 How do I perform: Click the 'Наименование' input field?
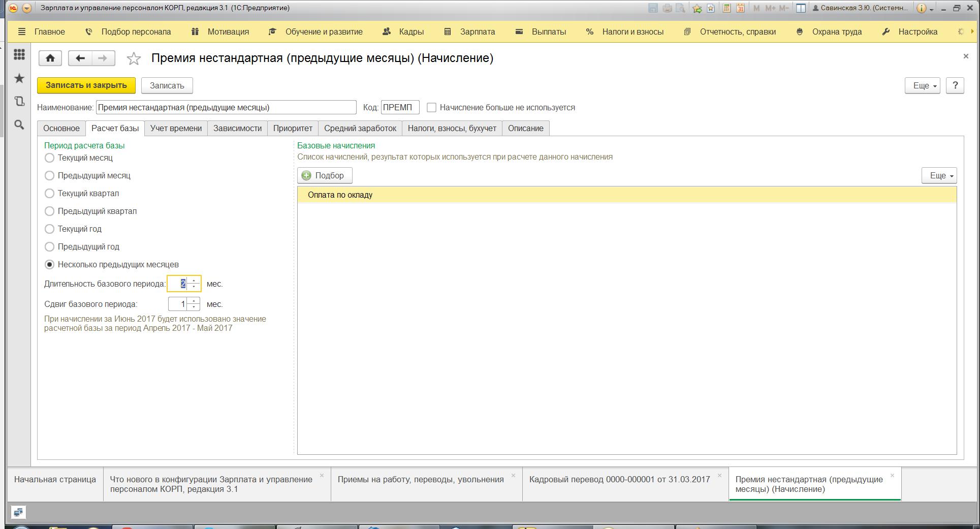tap(226, 108)
